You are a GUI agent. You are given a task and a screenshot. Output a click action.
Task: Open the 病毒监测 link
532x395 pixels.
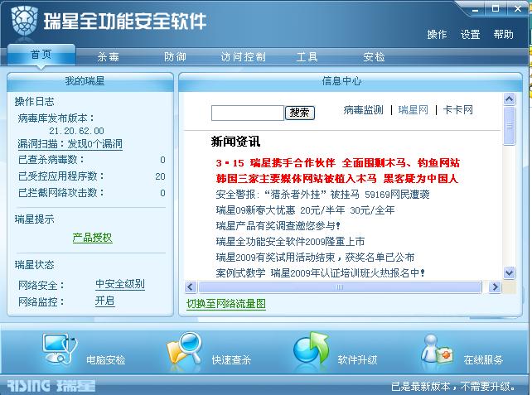click(363, 110)
